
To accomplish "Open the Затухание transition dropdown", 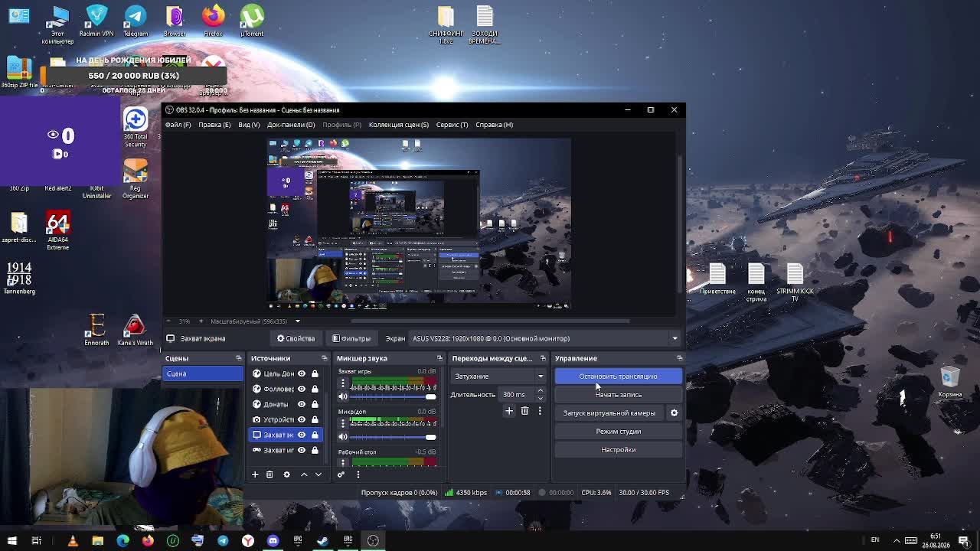I will (x=498, y=377).
